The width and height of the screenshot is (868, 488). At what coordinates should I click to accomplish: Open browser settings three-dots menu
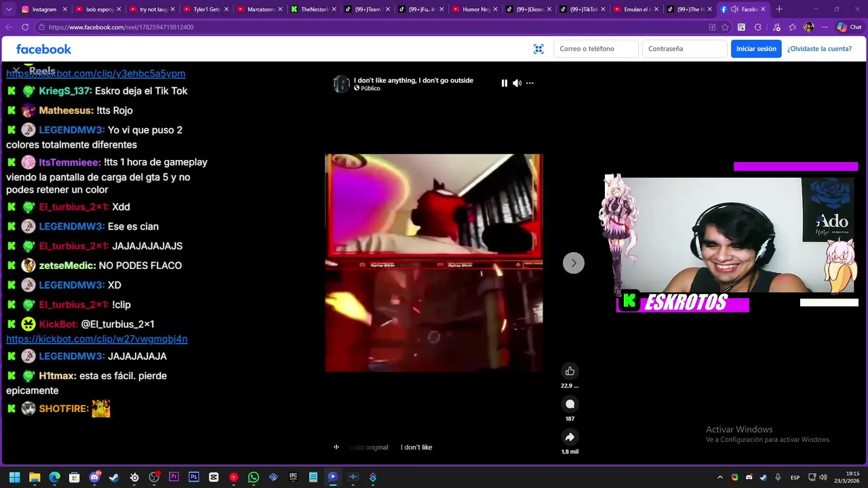pyautogui.click(x=825, y=27)
